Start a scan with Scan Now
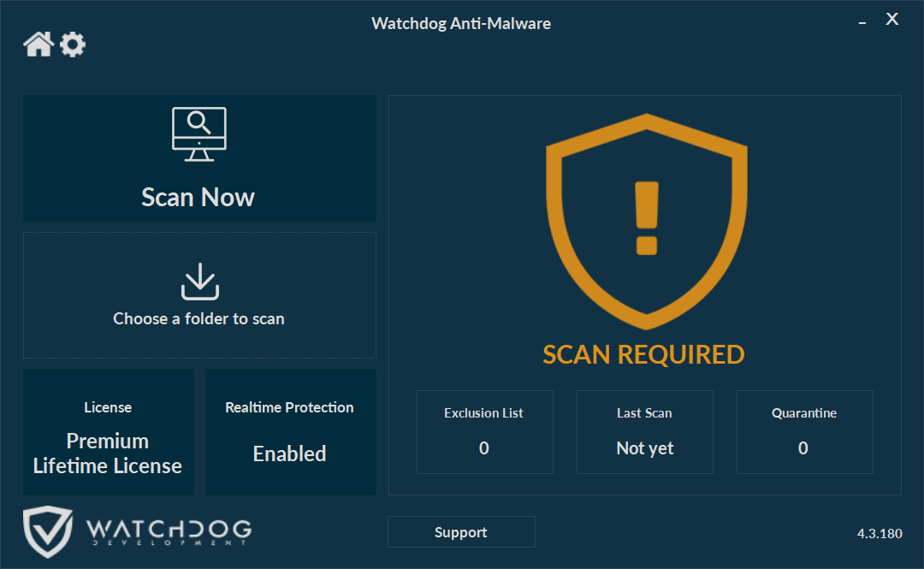This screenshot has width=924, height=569. coord(199,158)
